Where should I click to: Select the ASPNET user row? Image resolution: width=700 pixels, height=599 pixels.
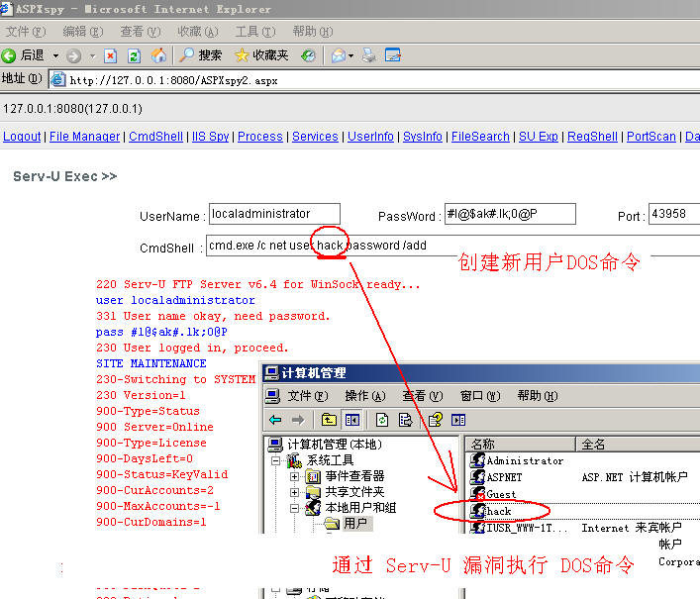point(496,477)
